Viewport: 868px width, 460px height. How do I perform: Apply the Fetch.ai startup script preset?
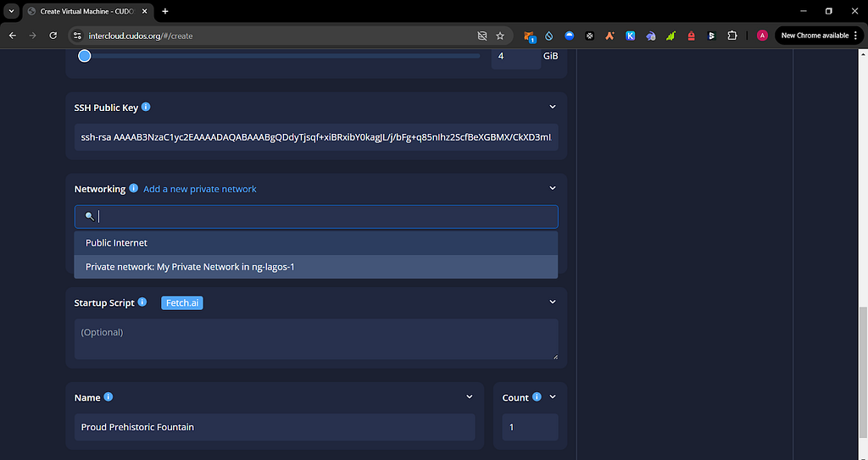coord(182,302)
